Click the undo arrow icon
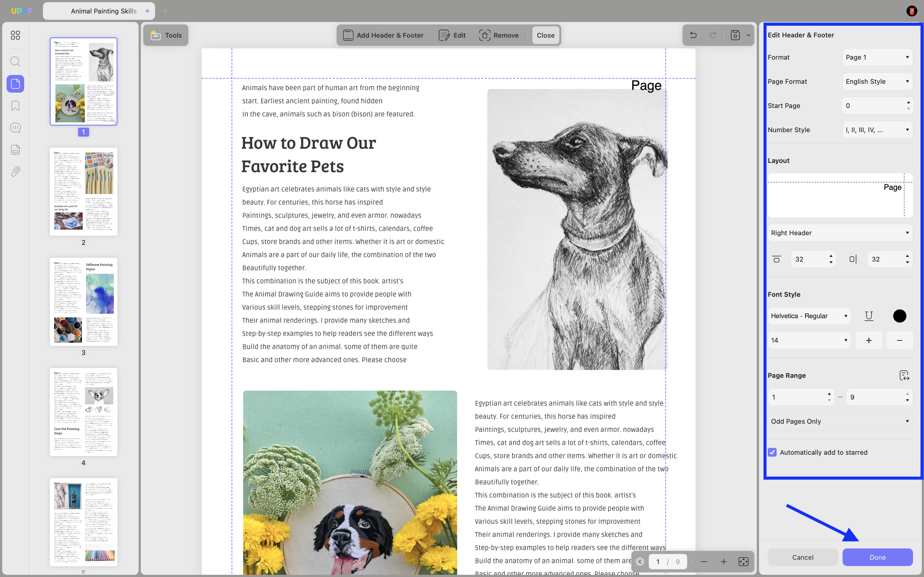 [693, 35]
